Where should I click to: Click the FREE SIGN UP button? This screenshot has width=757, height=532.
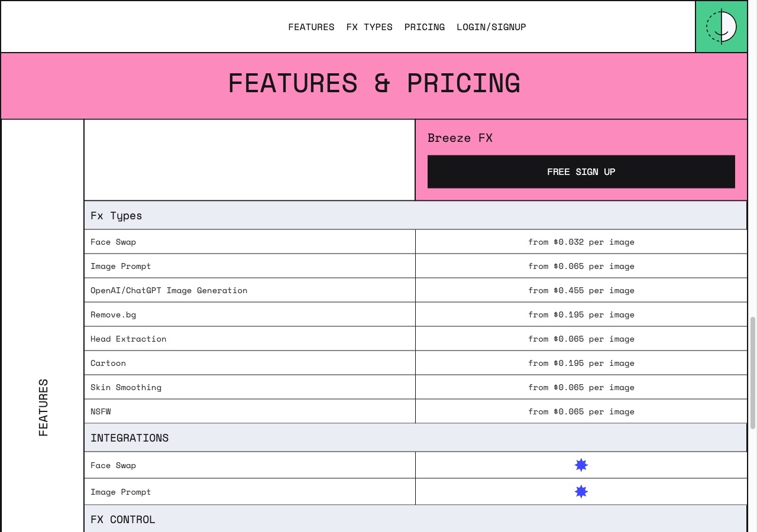click(x=581, y=172)
